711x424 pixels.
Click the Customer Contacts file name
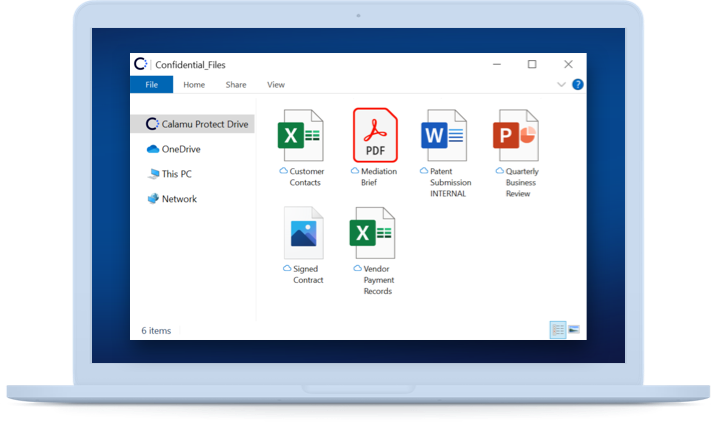[307, 177]
